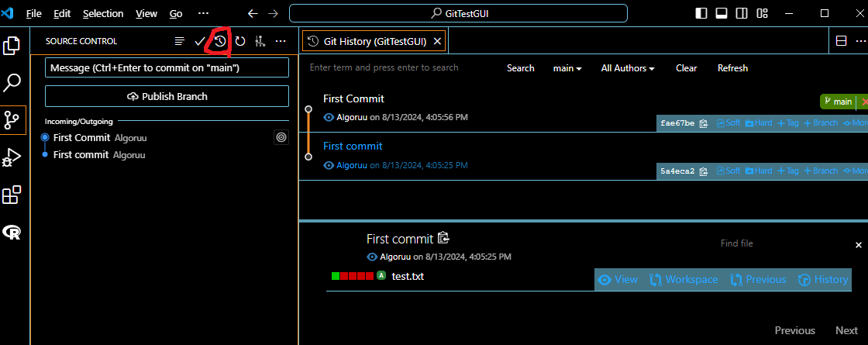Click the target icon beside First Commit in Incoming/Outgoing
The height and width of the screenshot is (345, 868).
click(x=281, y=137)
